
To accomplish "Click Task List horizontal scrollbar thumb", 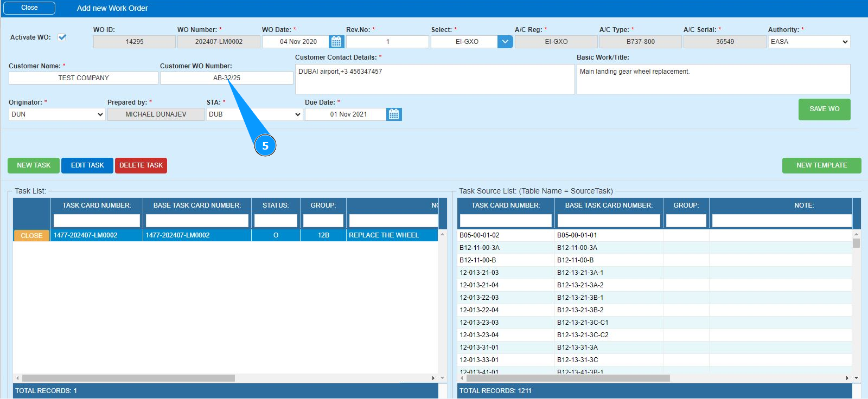I will tap(129, 378).
